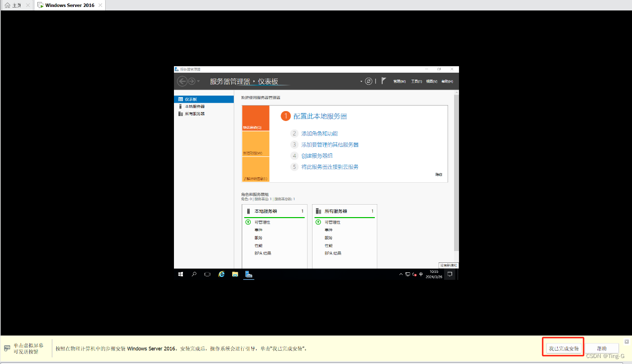Click green status icon in 本地服务器 tile
Screen dimensions: 632x364
point(248,222)
